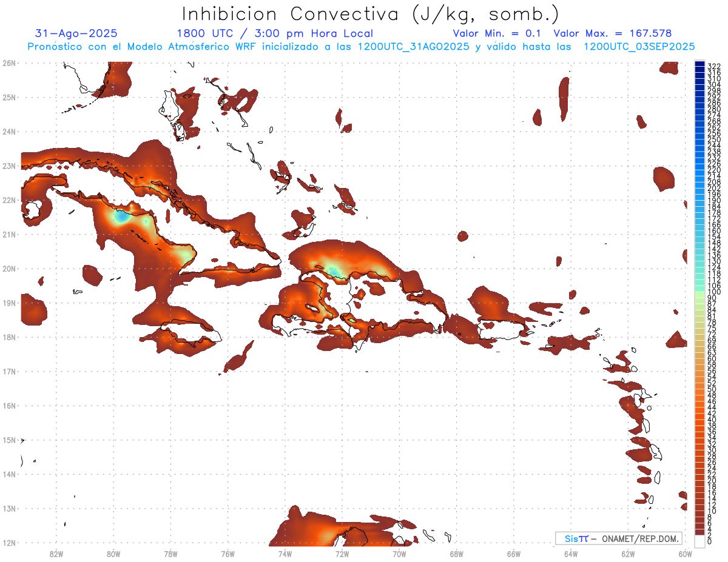Click the '0' value at the scale bottom
This screenshot has height=562, width=728.
[x=710, y=541]
